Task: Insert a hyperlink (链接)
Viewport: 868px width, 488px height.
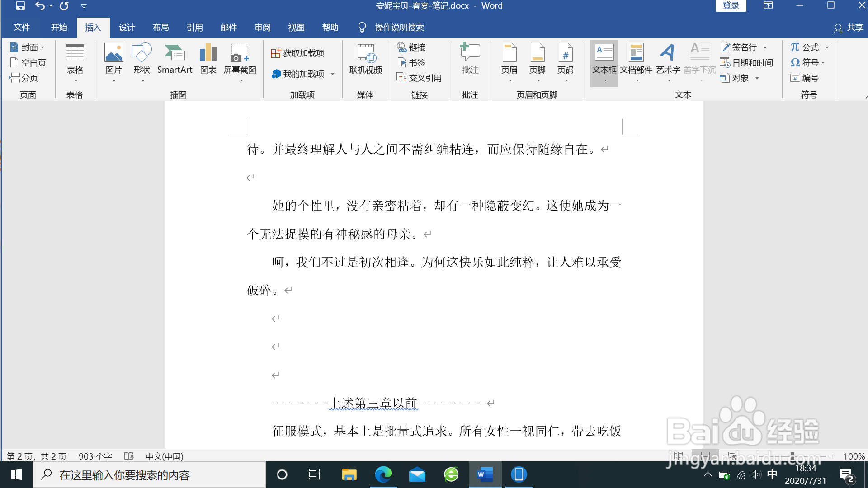Action: click(411, 47)
